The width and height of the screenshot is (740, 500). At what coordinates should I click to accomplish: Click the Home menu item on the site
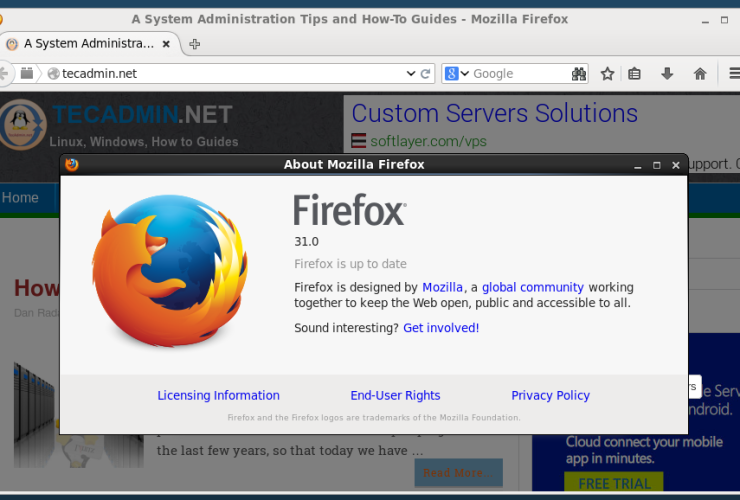pos(20,198)
